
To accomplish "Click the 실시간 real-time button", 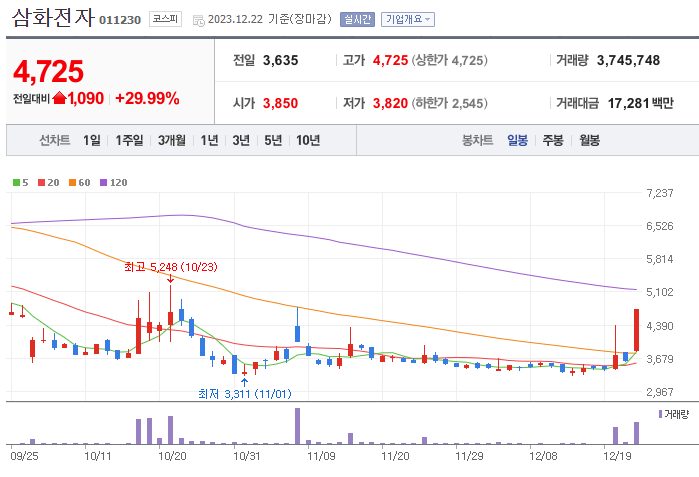I will 357,19.
